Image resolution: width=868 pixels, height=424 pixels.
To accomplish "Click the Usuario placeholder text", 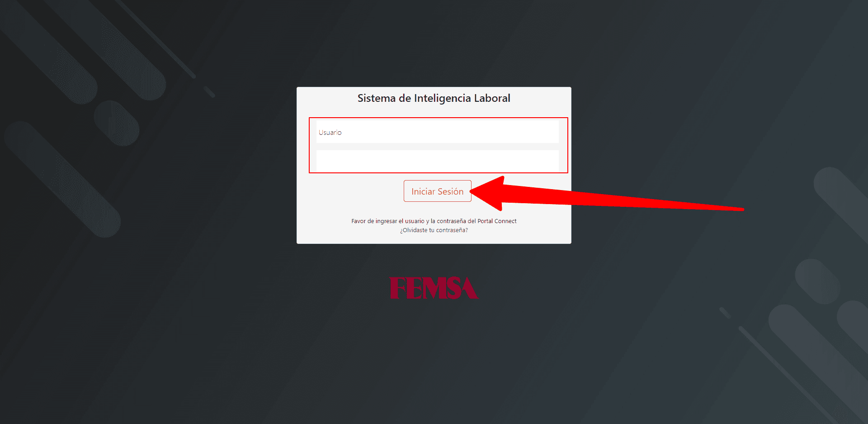I will pyautogui.click(x=330, y=132).
